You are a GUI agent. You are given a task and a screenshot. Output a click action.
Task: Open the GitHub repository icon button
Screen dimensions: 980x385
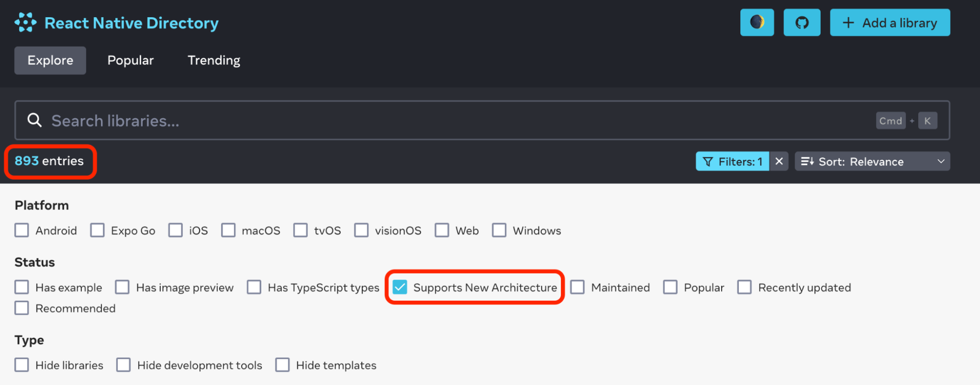point(802,23)
